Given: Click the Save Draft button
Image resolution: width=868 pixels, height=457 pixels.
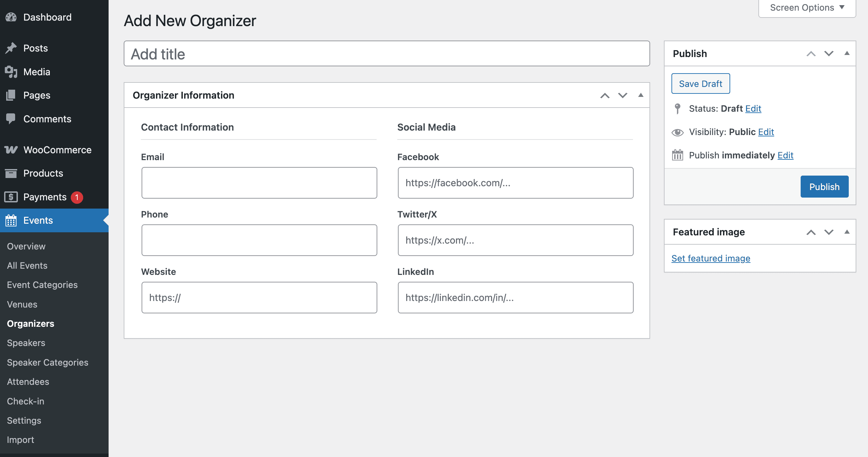Looking at the screenshot, I should tap(700, 83).
